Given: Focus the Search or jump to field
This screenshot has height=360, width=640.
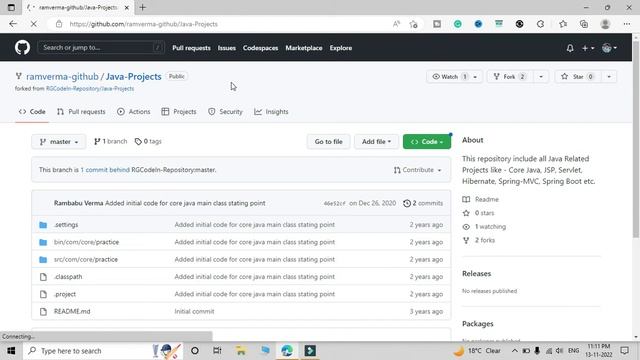Looking at the screenshot, I should click(x=101, y=48).
